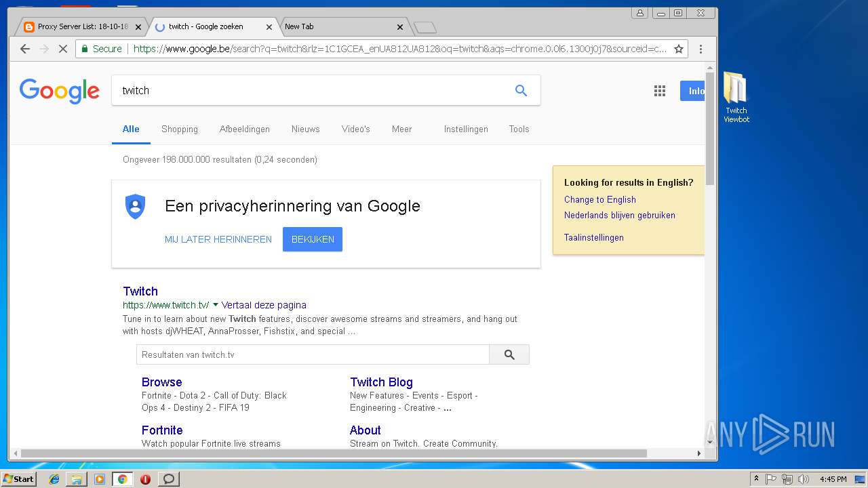Open the Twitch Blog sitelink
This screenshot has width=868, height=488.
[x=381, y=382]
